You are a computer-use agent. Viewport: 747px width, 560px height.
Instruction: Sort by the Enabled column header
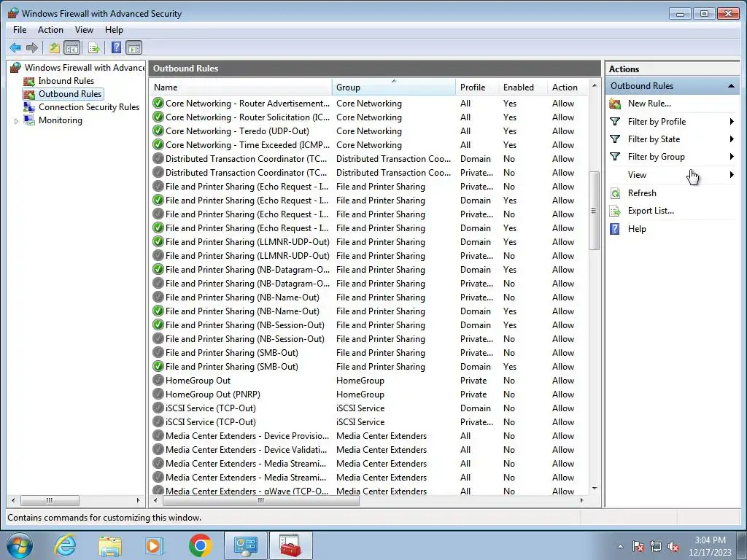coord(522,87)
